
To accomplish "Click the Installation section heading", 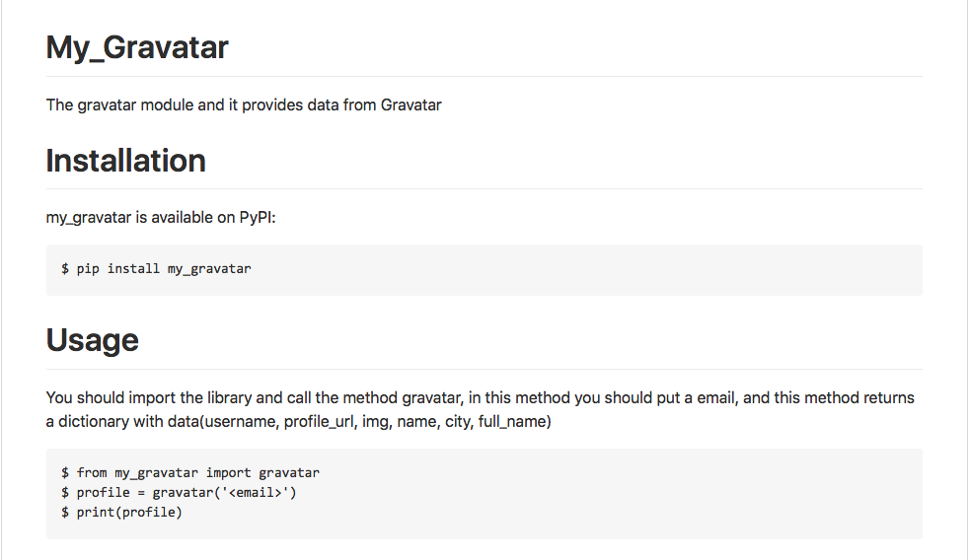I will (x=125, y=161).
